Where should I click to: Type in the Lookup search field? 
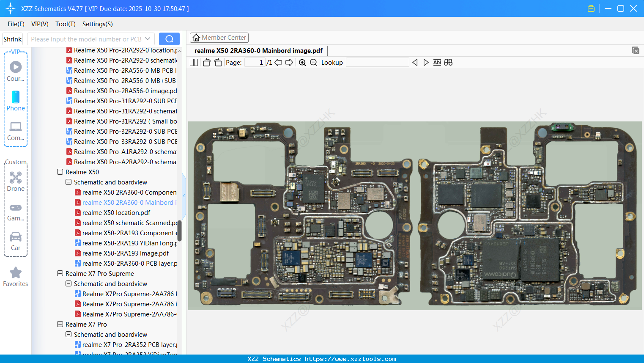coord(378,62)
